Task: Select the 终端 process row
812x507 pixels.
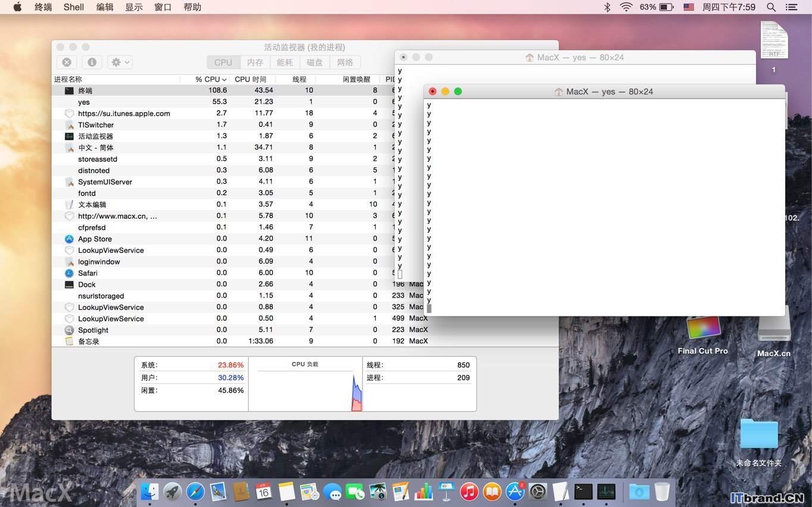Action: click(223, 90)
